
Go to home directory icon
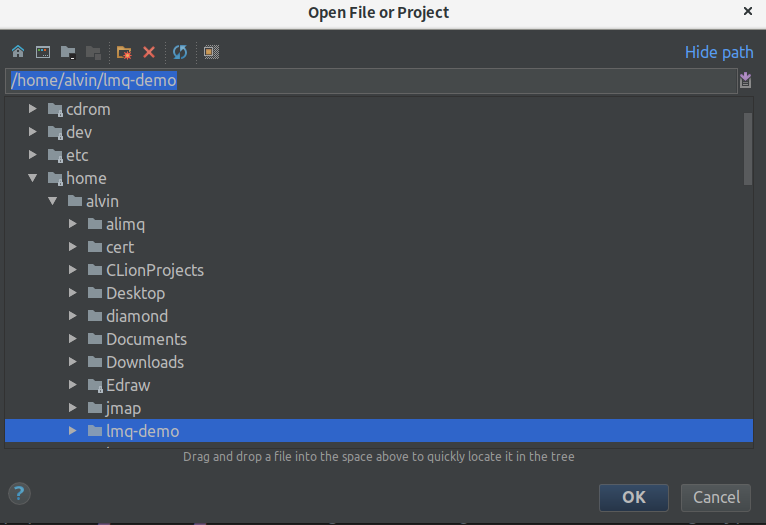tap(18, 52)
